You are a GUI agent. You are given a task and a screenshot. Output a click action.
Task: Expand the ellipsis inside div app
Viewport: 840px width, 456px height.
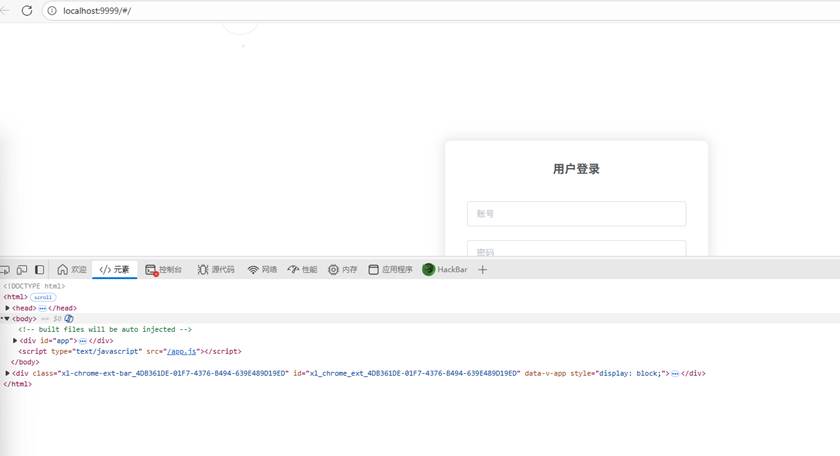click(82, 341)
